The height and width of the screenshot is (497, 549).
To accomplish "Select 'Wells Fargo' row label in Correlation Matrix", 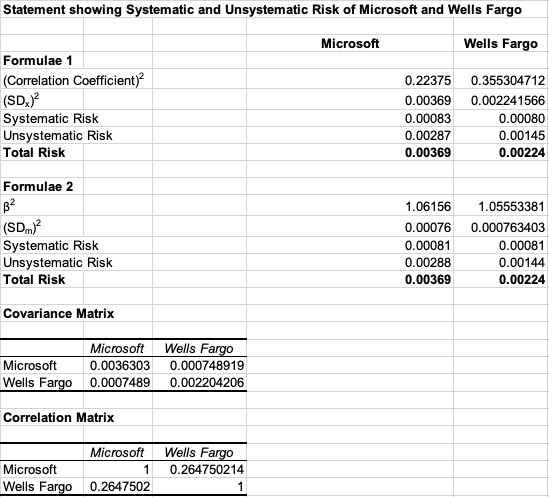I will tap(37, 487).
